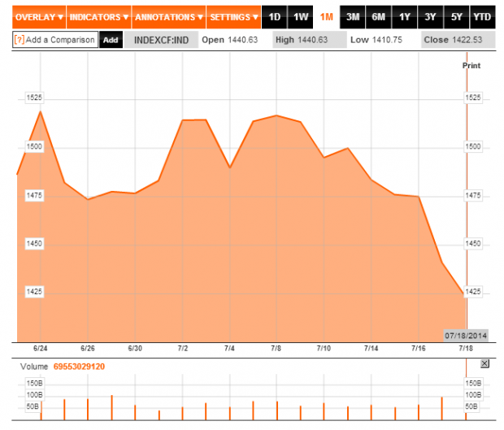Viewport: 504px width, 430px height.
Task: Click the Print link
Action: click(x=471, y=64)
